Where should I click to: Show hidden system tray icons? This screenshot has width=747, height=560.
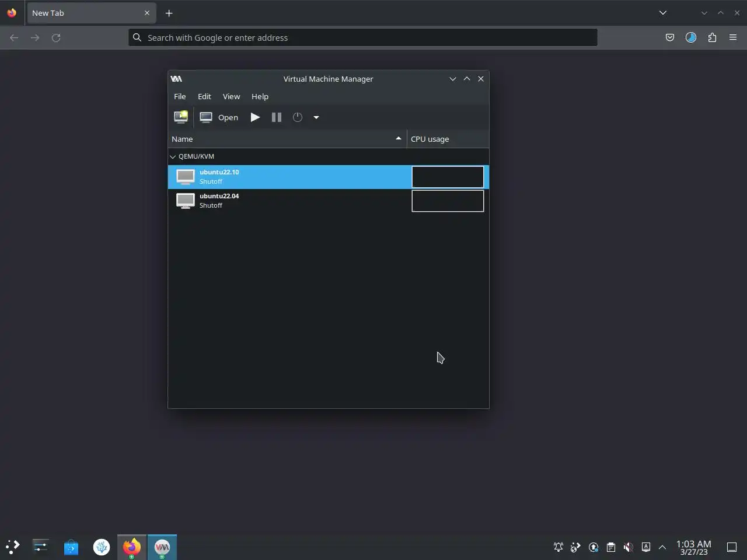click(x=662, y=547)
